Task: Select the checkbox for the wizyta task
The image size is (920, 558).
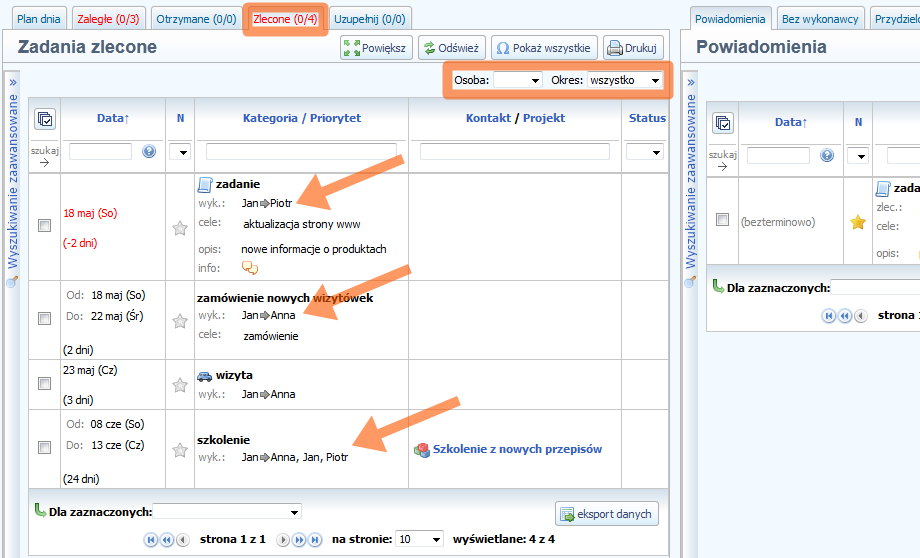Action: [44, 384]
